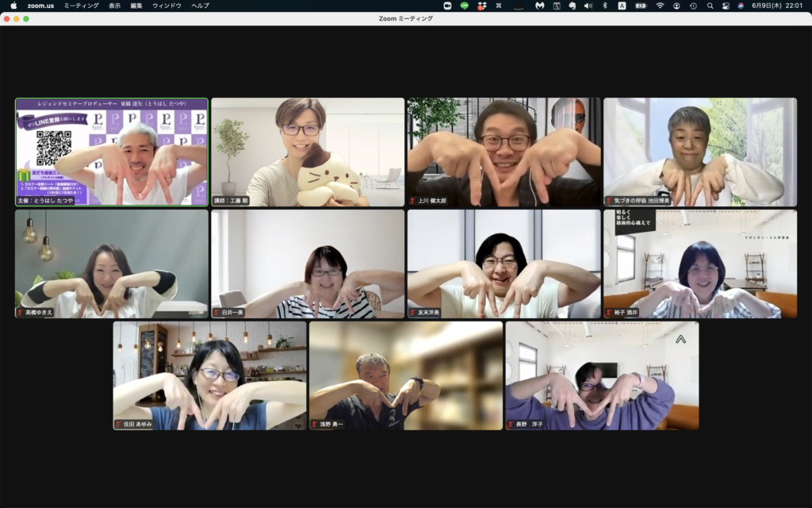Click the Zoom camera icon in menu bar
This screenshot has width=812, height=508.
click(447, 6)
